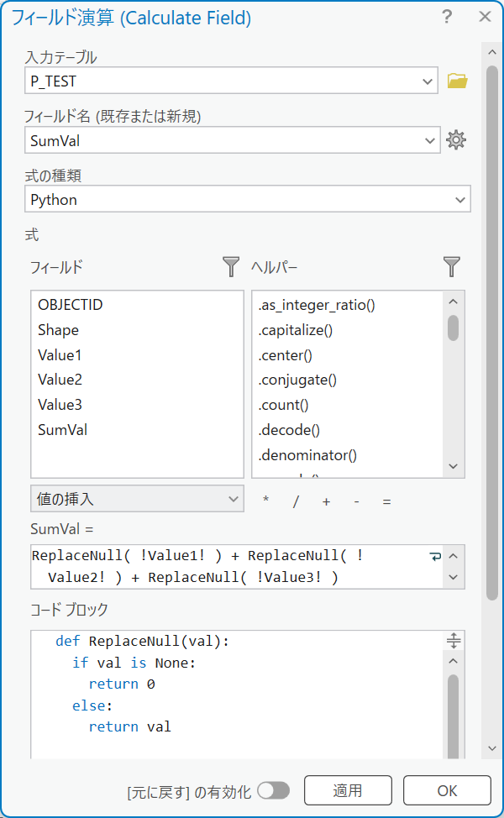Select Value2 in the fields list

pos(60,380)
